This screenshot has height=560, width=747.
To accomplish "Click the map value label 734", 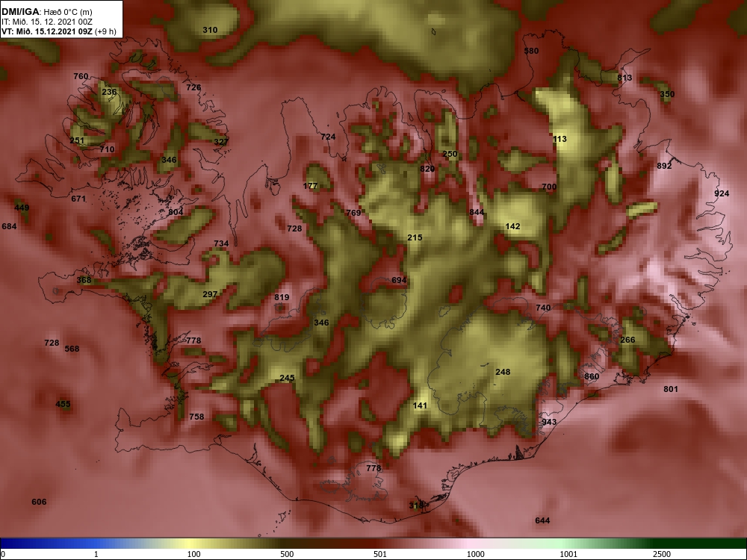I will 221,244.
